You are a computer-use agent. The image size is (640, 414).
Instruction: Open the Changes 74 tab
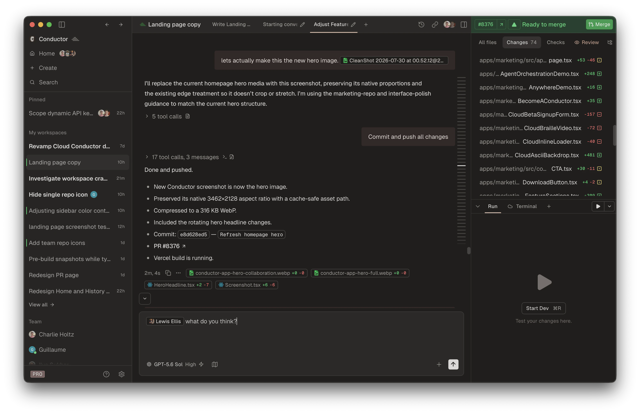pyautogui.click(x=521, y=42)
